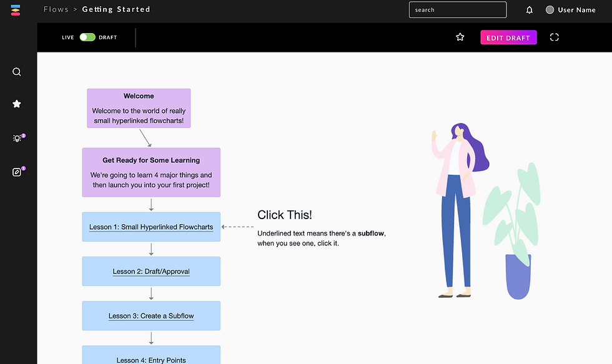Click the user avatar circle
This screenshot has width=612, height=364.
pyautogui.click(x=550, y=10)
